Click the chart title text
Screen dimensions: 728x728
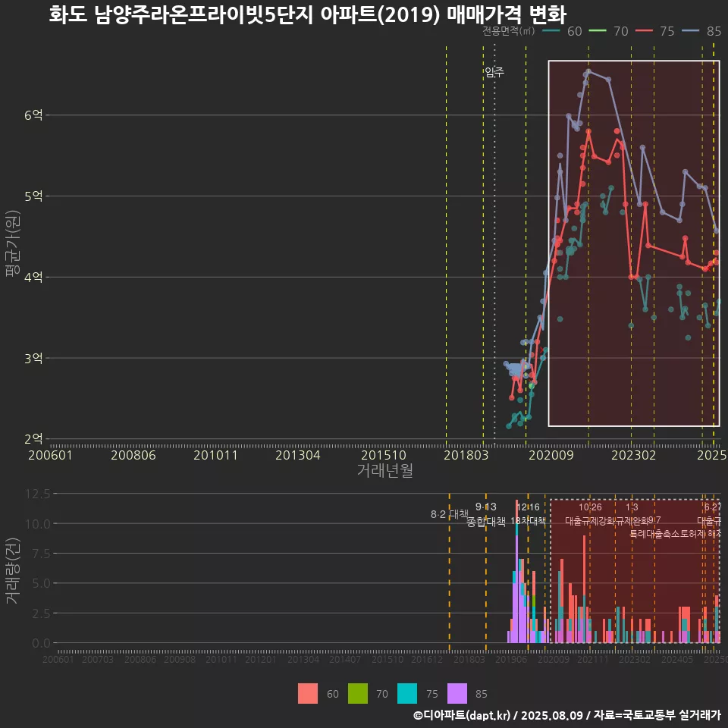click(307, 14)
